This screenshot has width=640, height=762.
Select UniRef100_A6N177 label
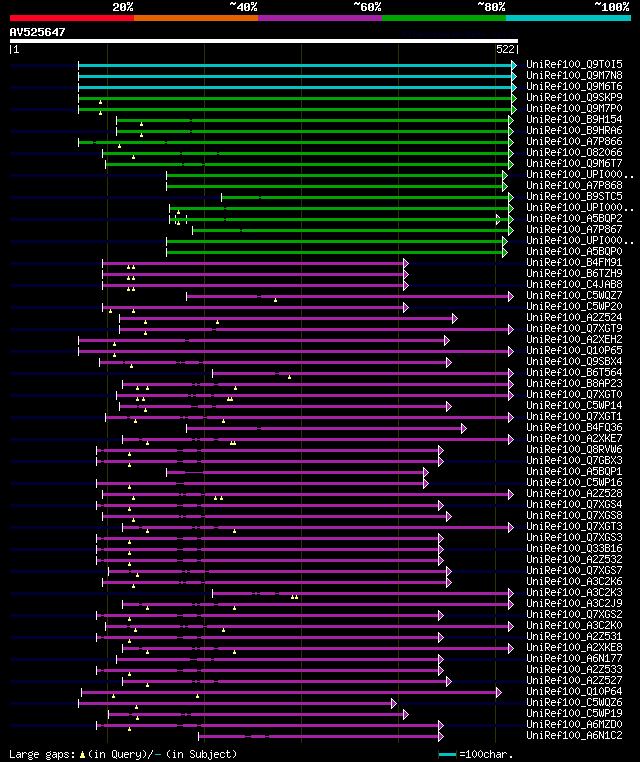[574, 658]
